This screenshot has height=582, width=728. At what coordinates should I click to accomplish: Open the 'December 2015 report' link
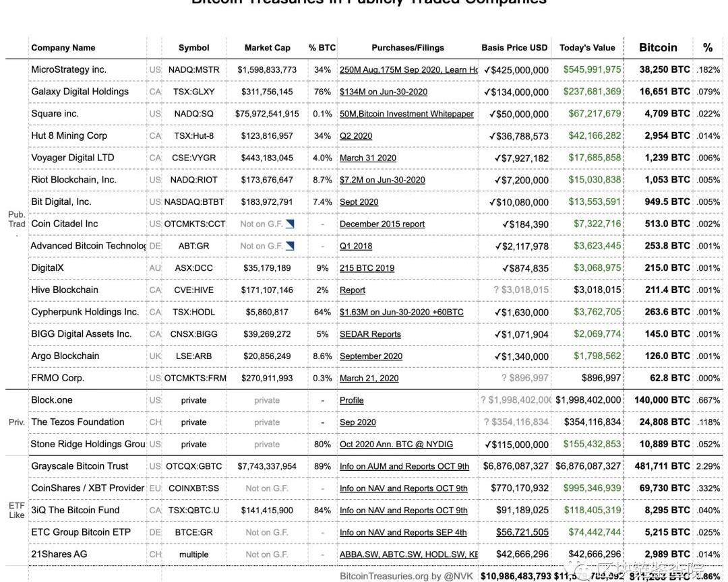[x=382, y=224]
